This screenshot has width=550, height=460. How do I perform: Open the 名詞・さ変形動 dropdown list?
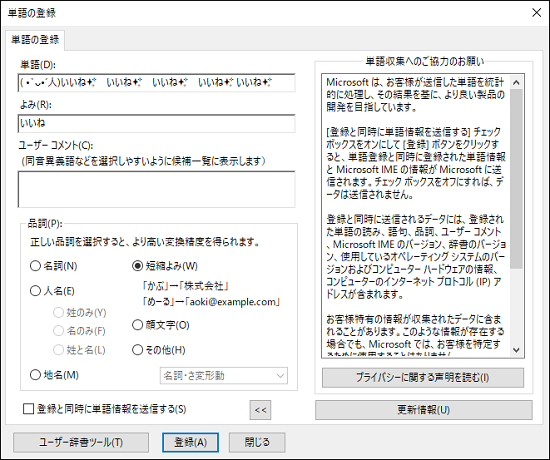[224, 376]
